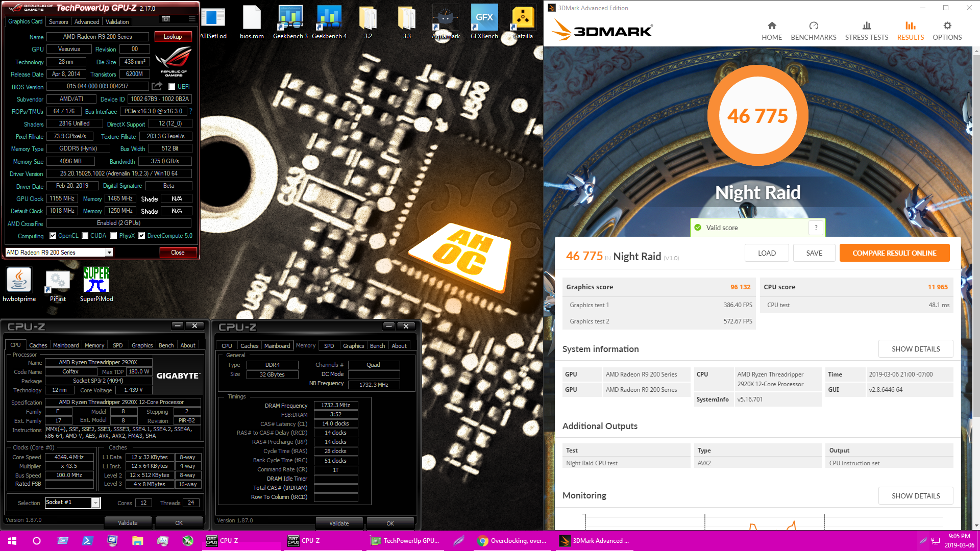Click LOAD button in 3DMark results
980x551 pixels.
tap(767, 253)
